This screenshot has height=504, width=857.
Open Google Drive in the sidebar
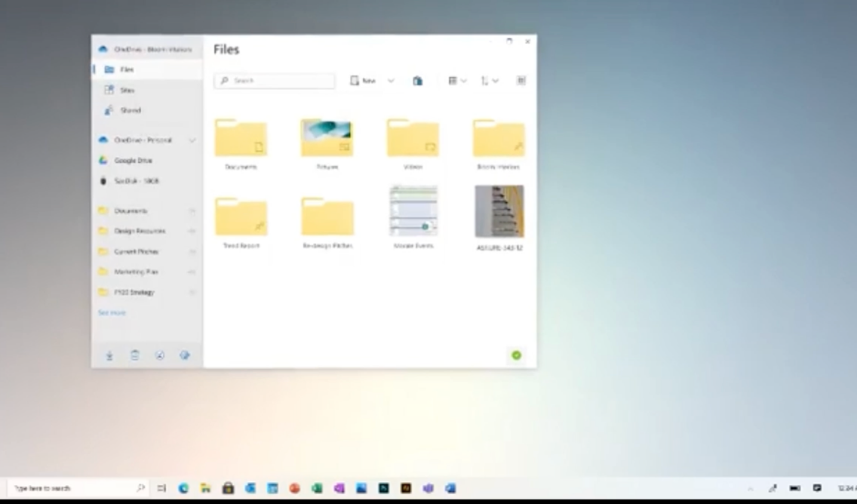(x=133, y=161)
